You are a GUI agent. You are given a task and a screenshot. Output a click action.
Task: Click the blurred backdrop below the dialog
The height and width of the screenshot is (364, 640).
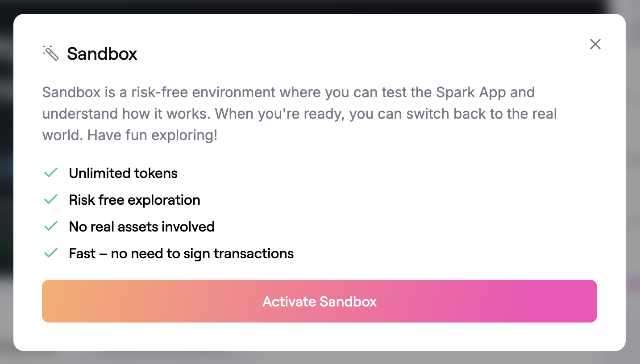tap(312, 358)
